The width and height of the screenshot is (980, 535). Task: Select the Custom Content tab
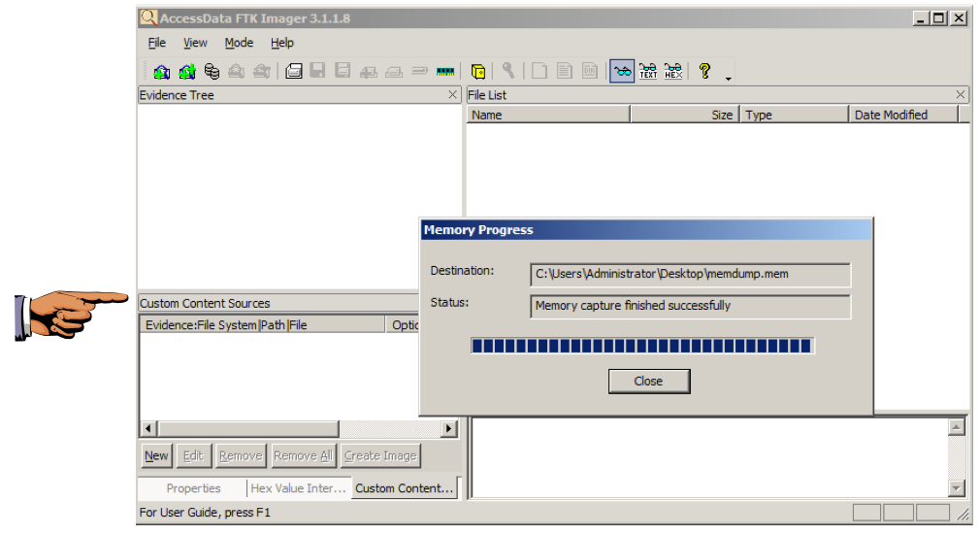(x=405, y=488)
